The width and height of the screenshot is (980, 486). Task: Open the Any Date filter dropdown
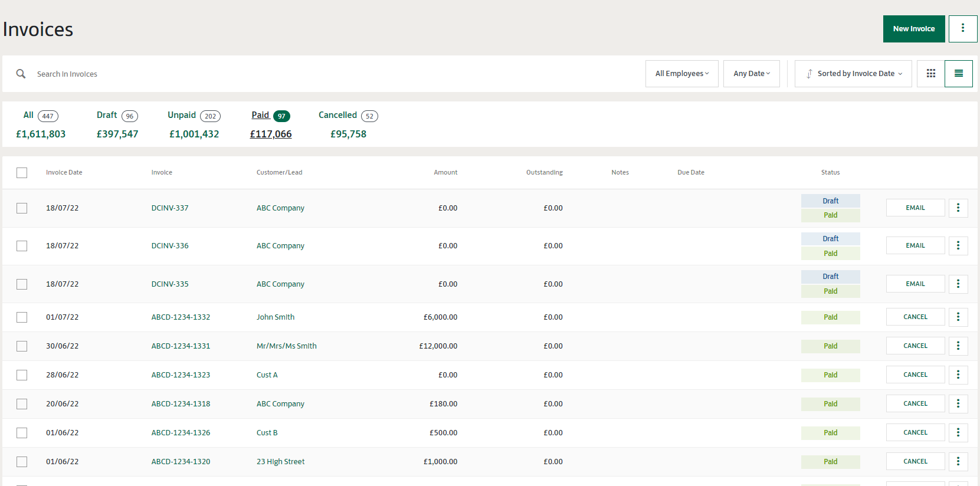point(751,74)
